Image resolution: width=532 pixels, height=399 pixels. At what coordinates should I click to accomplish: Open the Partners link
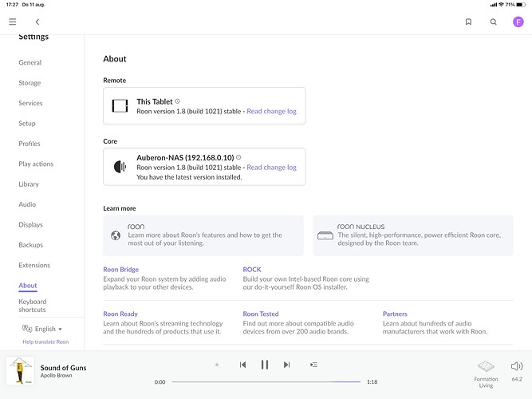pos(395,314)
